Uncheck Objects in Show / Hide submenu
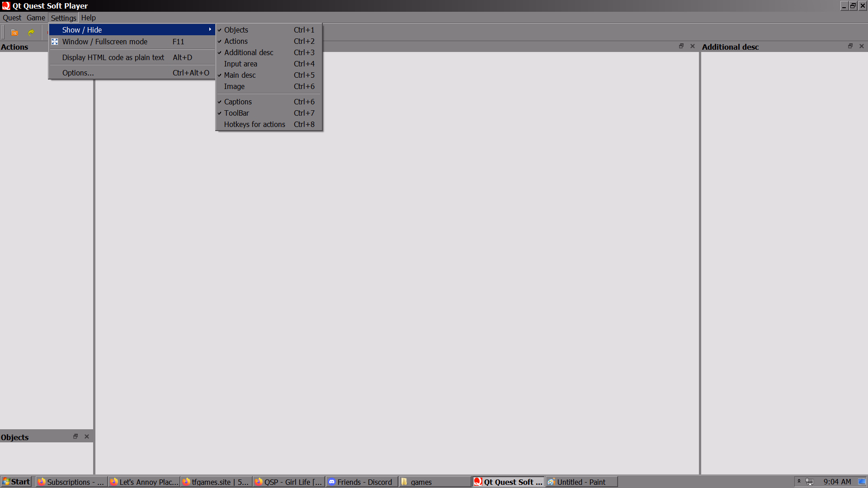The image size is (868, 488). 236,30
